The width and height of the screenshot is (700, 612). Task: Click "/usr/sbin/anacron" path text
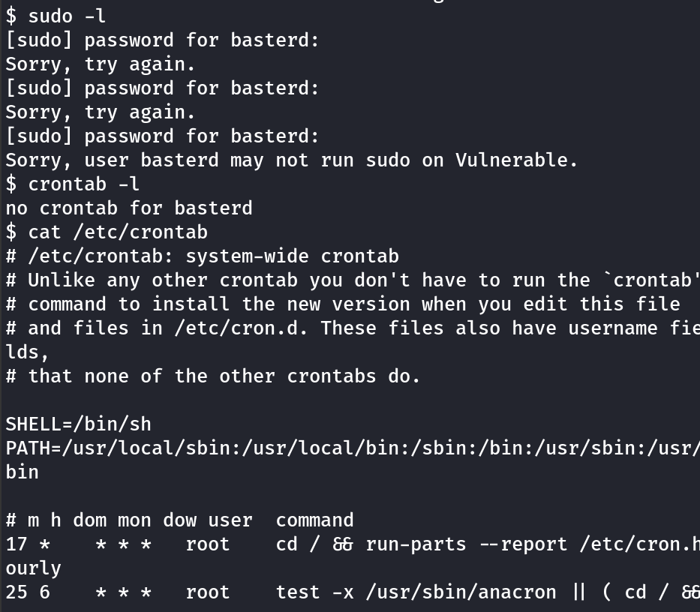click(x=461, y=592)
